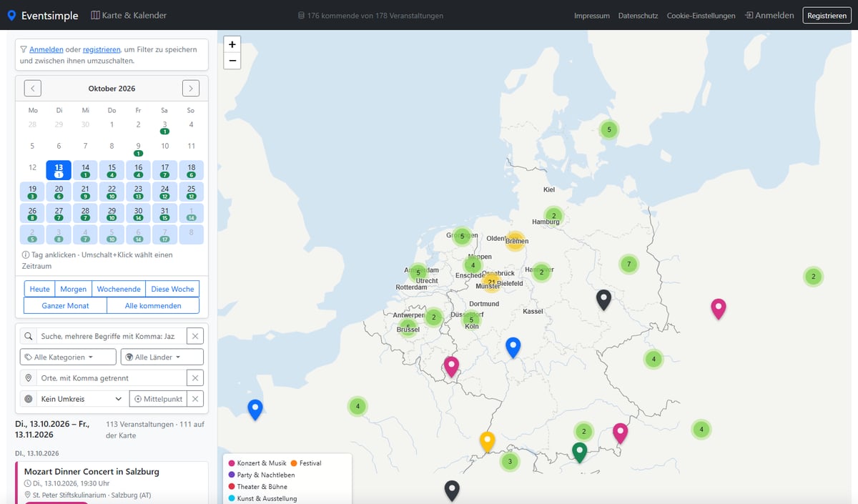Click Anmelden in the top bar
The image size is (858, 504).
coord(769,15)
